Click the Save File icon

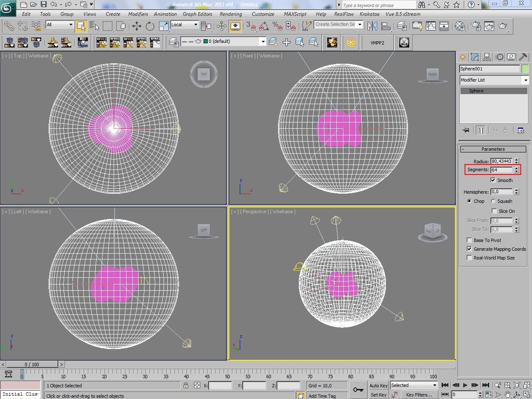(43, 5)
